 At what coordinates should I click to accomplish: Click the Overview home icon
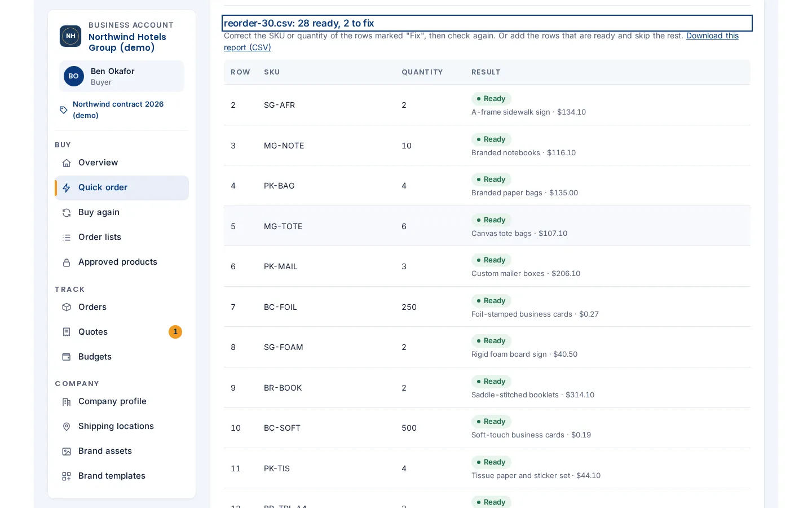pos(67,163)
